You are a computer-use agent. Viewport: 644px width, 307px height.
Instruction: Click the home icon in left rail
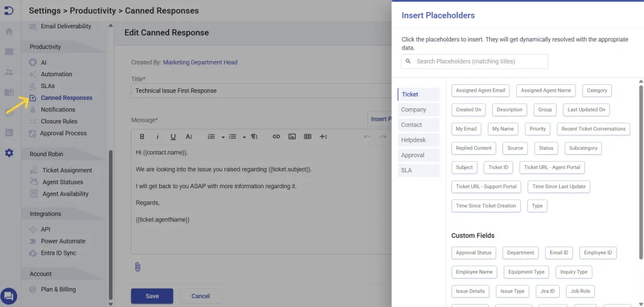(x=9, y=31)
